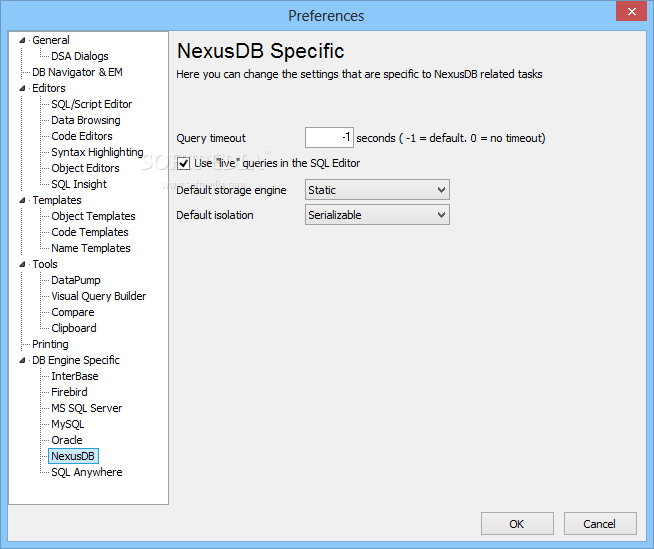Open SQL Insight settings
The height and width of the screenshot is (549, 654).
pos(79,184)
